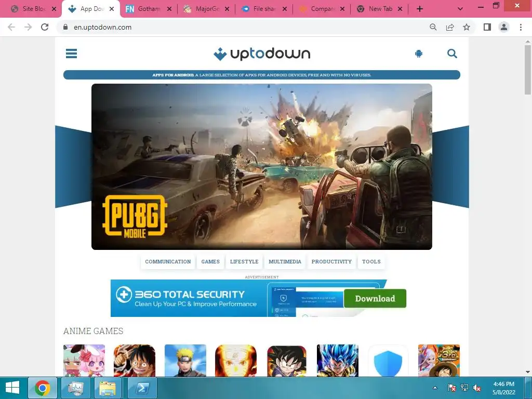The image size is (532, 399).
Task: Open the Anime Games heading
Action: [94, 331]
